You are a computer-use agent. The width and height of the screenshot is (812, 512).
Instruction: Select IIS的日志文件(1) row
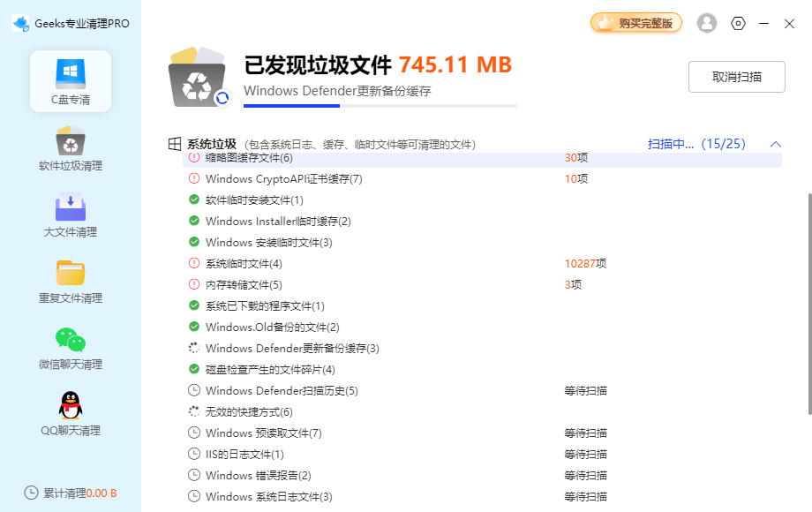(x=482, y=455)
